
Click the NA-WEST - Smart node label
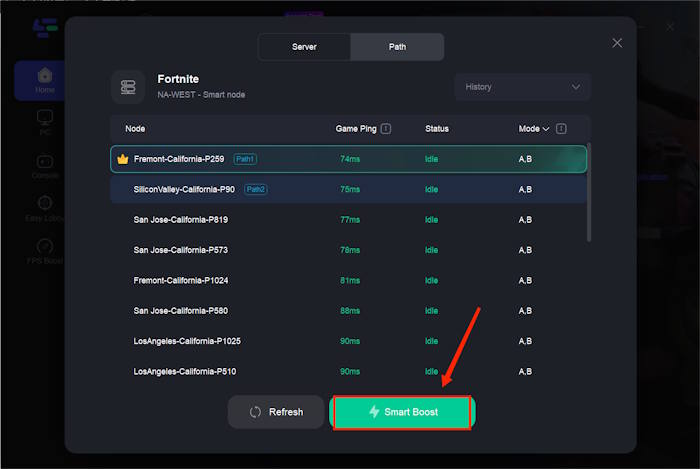tap(201, 95)
